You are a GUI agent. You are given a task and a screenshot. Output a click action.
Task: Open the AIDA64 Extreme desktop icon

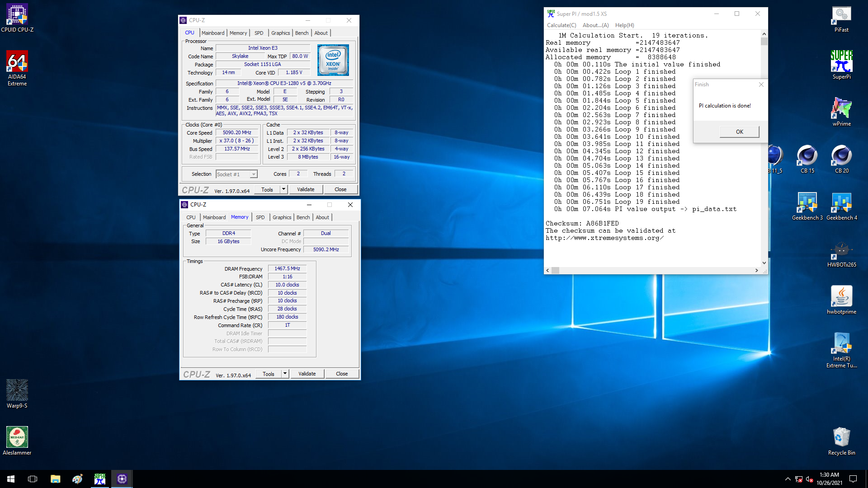(x=17, y=68)
